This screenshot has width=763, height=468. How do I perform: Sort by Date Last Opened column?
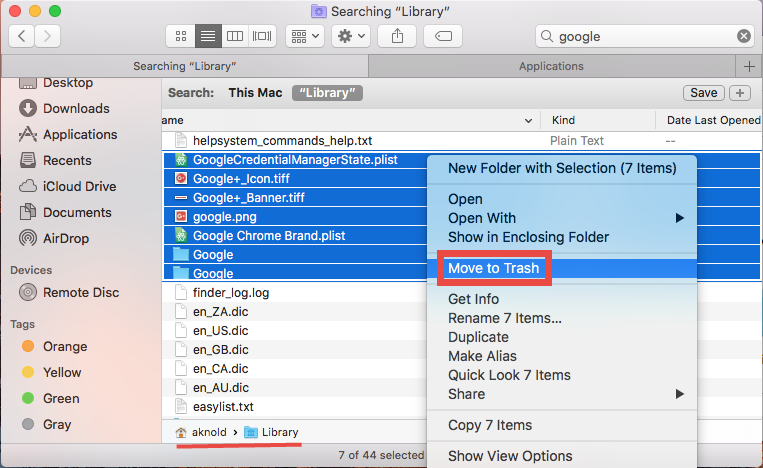coord(713,120)
